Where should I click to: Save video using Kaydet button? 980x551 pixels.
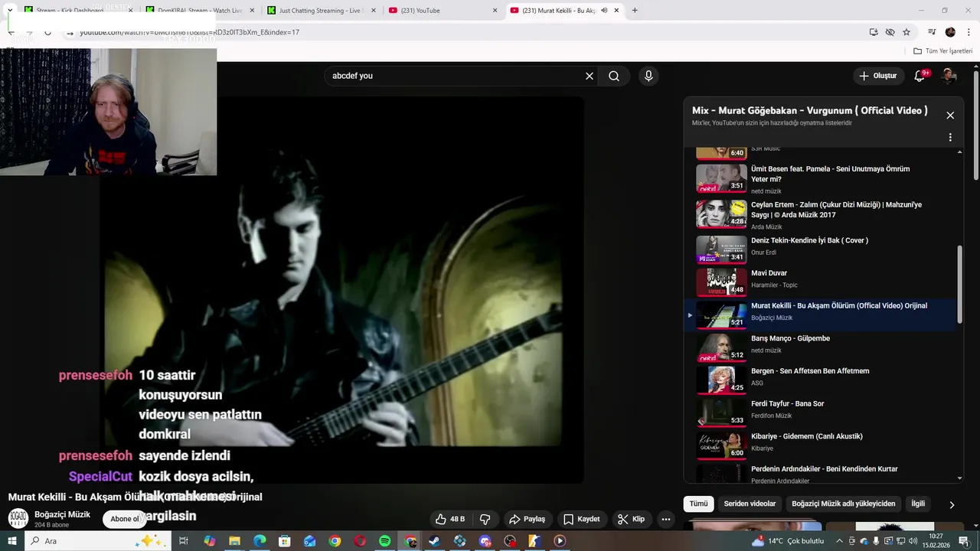[x=582, y=519]
